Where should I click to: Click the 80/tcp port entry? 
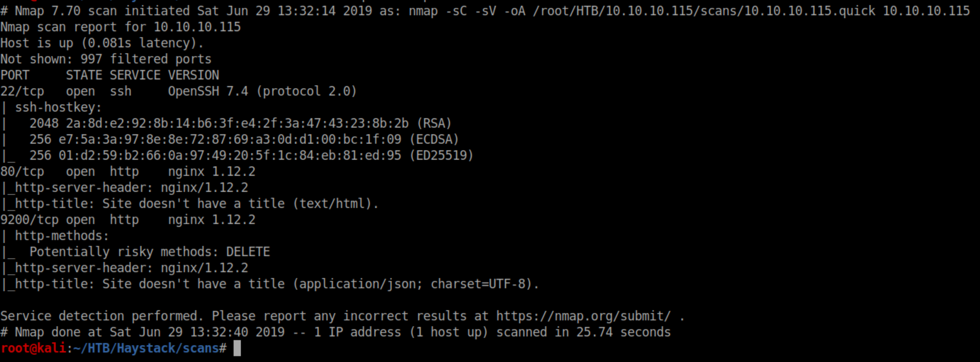(x=22, y=172)
